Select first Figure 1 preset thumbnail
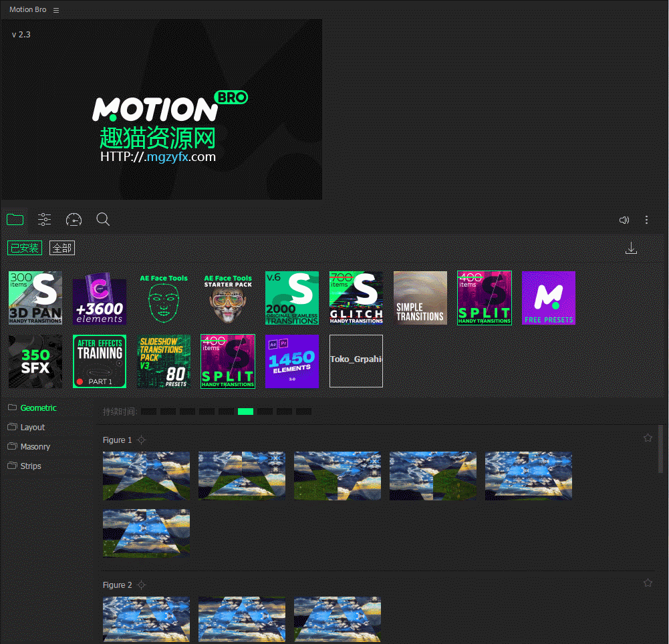 pos(146,476)
